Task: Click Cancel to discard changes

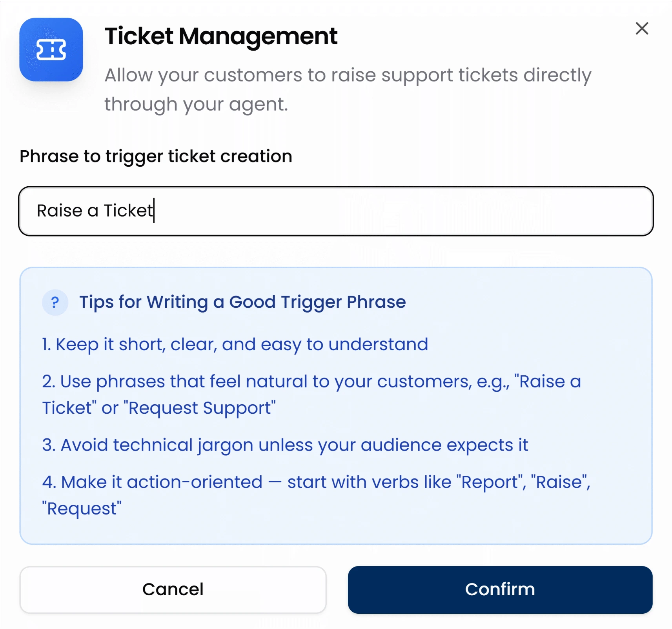Action: coord(173,589)
